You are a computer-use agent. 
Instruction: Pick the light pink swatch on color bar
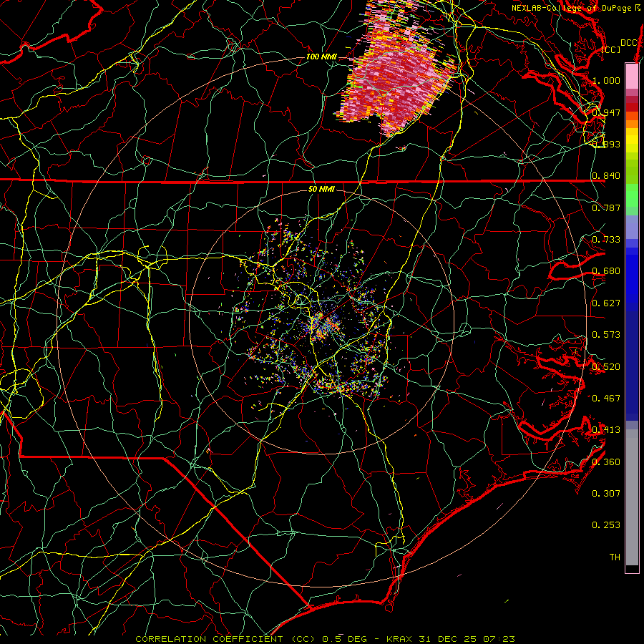click(x=632, y=76)
